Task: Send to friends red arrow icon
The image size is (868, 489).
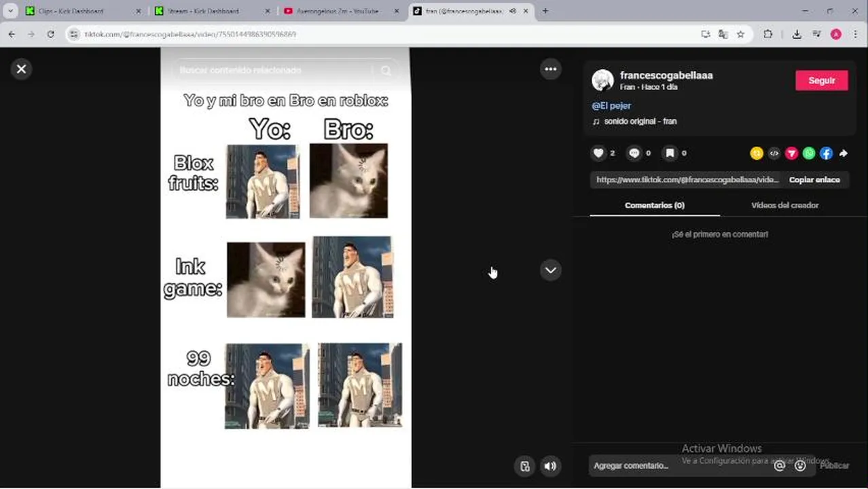Action: (791, 153)
